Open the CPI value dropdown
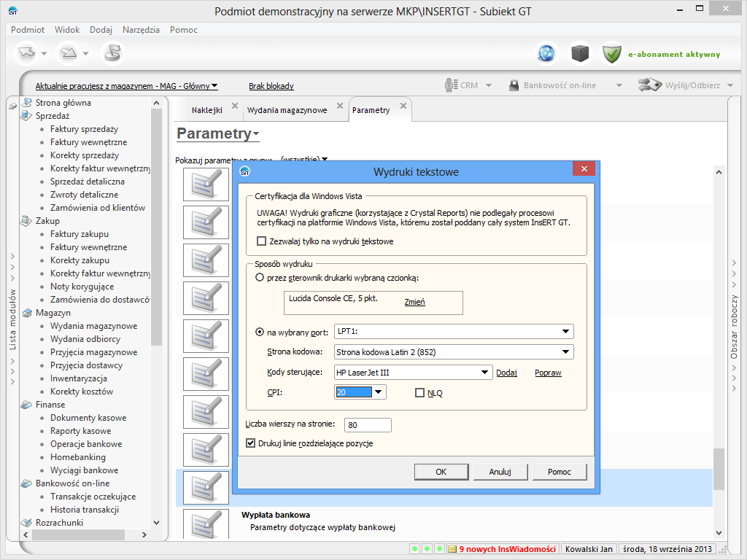Viewport: 747px width, 560px height. pos(378,392)
